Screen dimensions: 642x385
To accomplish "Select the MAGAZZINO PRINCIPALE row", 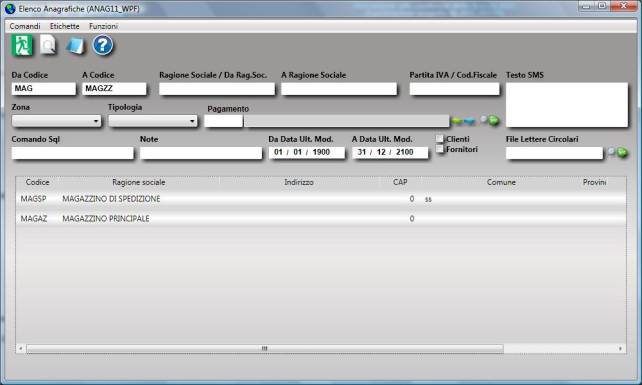I will [321, 219].
